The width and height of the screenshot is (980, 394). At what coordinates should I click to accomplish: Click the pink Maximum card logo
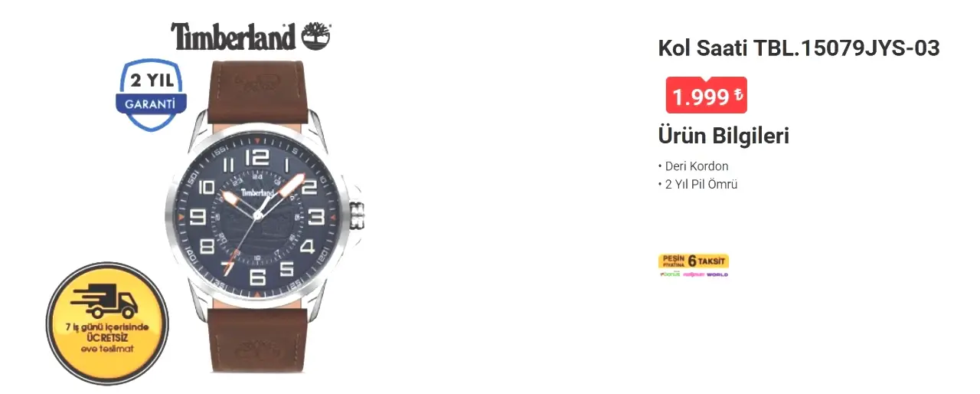[x=693, y=274]
